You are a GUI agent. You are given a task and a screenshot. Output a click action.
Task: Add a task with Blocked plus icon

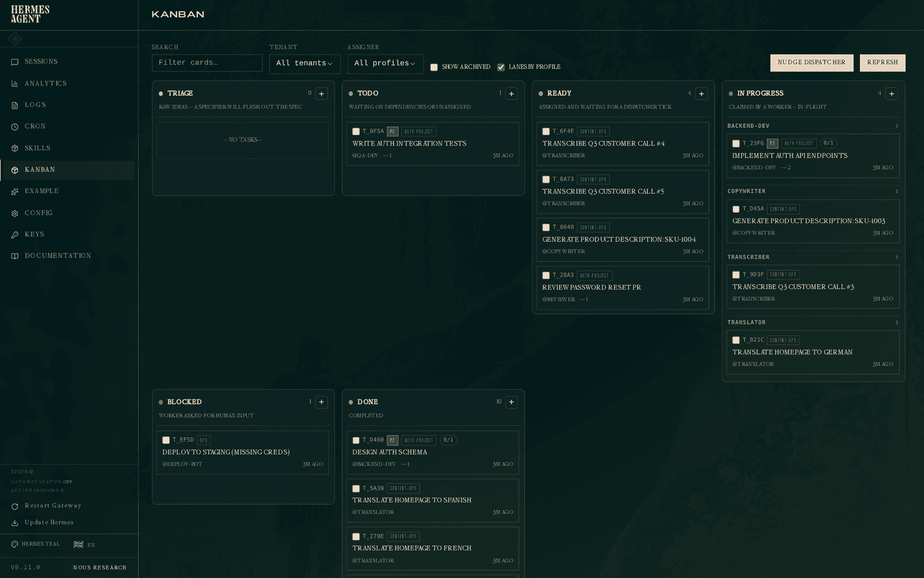[x=321, y=402]
